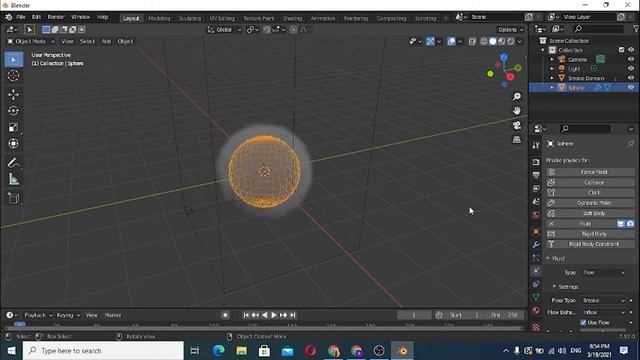Open the View Layer properties tab
Screen dimensions: 640x360
[x=536, y=188]
